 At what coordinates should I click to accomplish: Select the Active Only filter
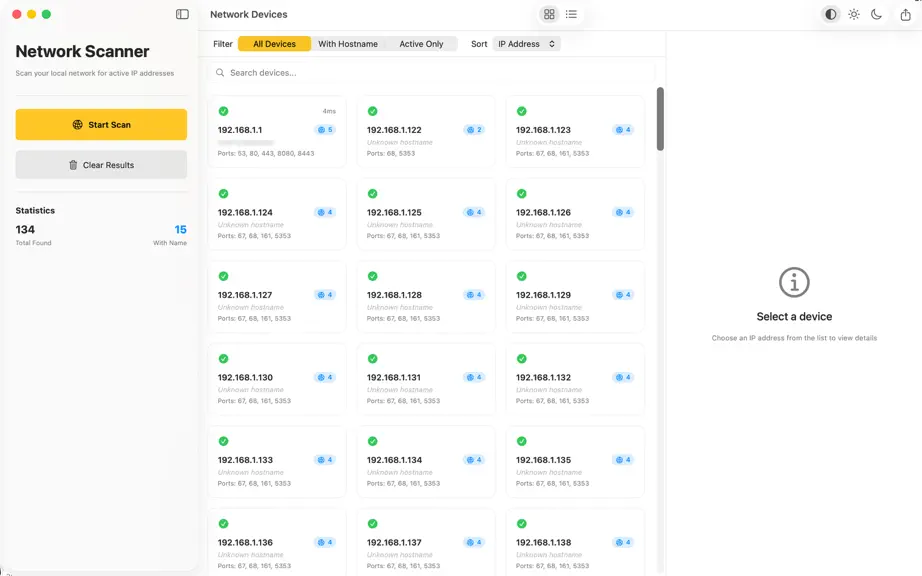pos(421,43)
